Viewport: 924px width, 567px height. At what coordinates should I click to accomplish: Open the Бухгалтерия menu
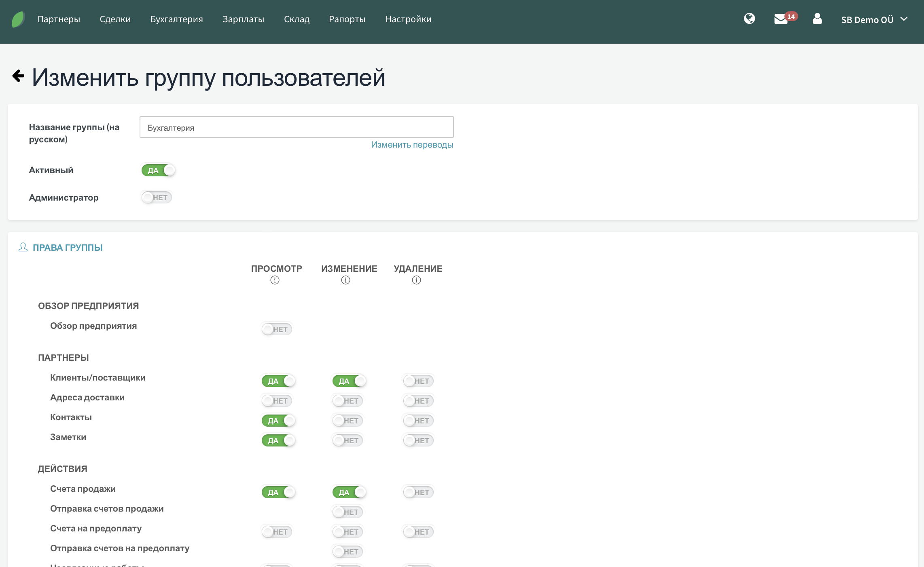point(176,19)
